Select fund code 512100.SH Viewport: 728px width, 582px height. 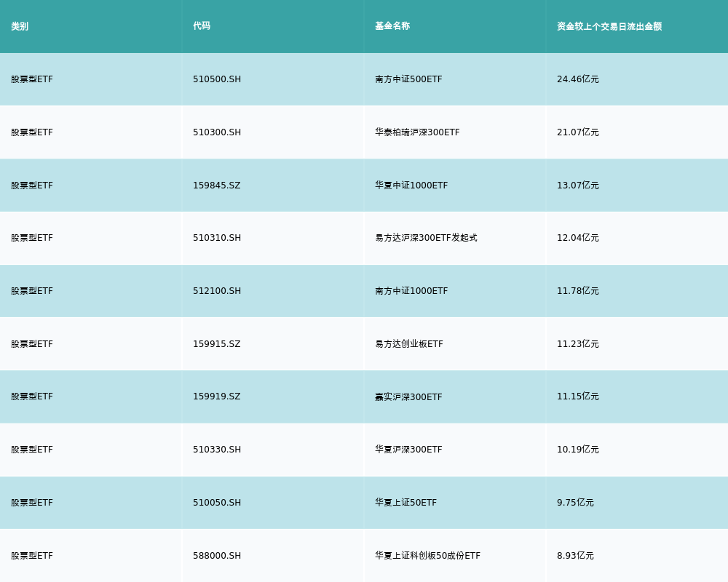(x=217, y=291)
